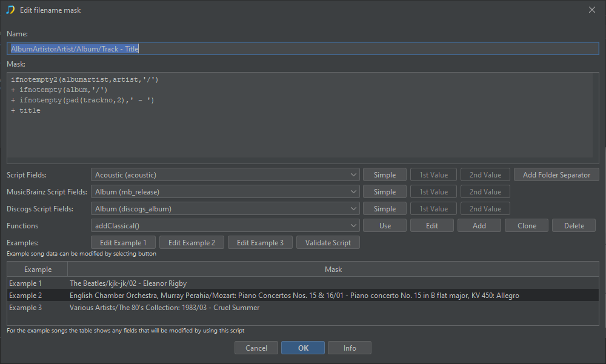Image resolution: width=606 pixels, height=364 pixels.
Task: Confirm with the OK button
Action: coord(303,348)
